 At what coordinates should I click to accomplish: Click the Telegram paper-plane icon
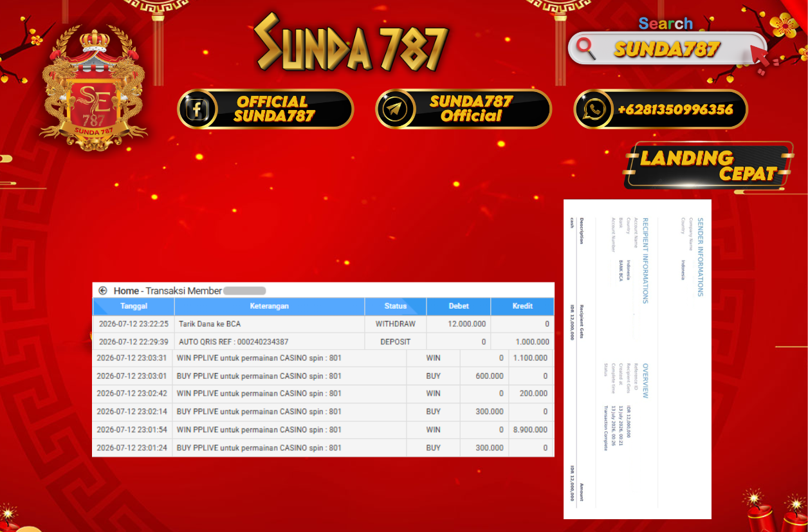(396, 109)
